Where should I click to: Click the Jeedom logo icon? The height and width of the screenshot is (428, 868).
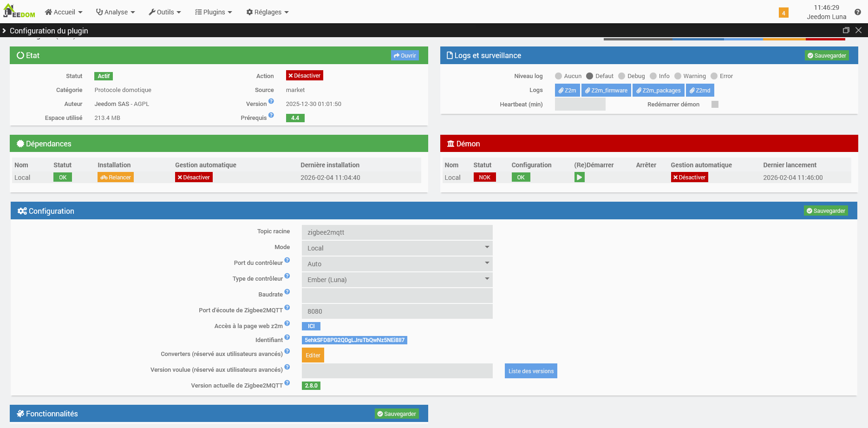(x=19, y=11)
